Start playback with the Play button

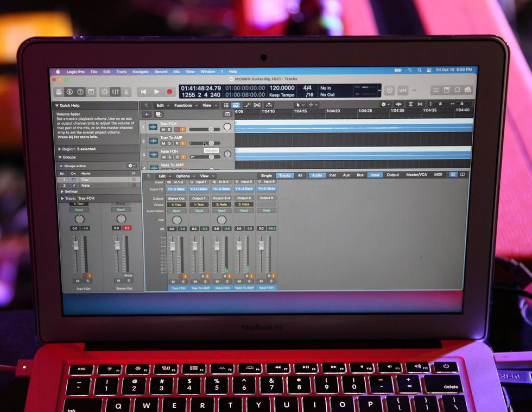(x=156, y=92)
